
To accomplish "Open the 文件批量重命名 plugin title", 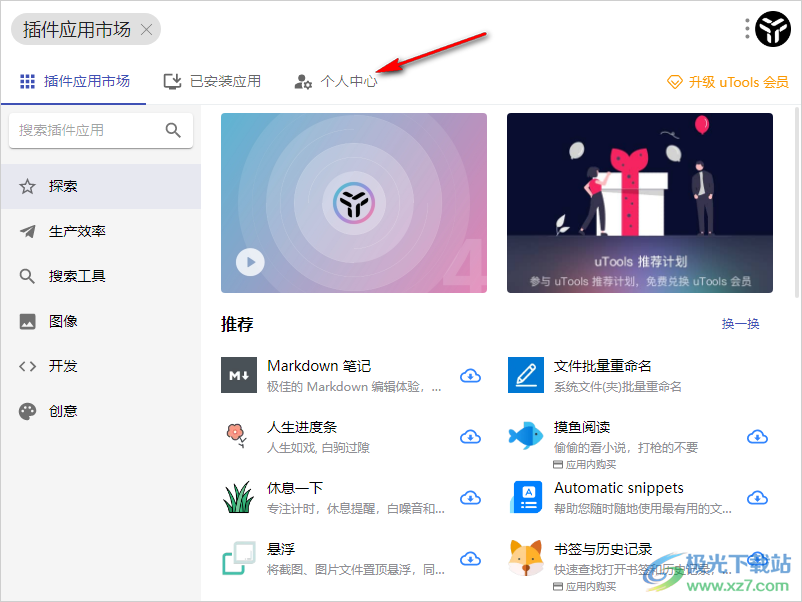I will [603, 366].
